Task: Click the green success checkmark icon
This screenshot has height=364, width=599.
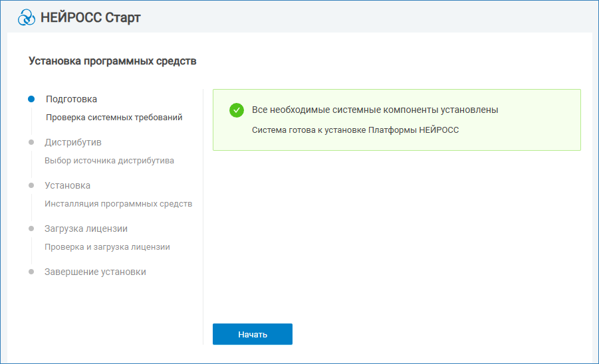Action: [x=237, y=110]
